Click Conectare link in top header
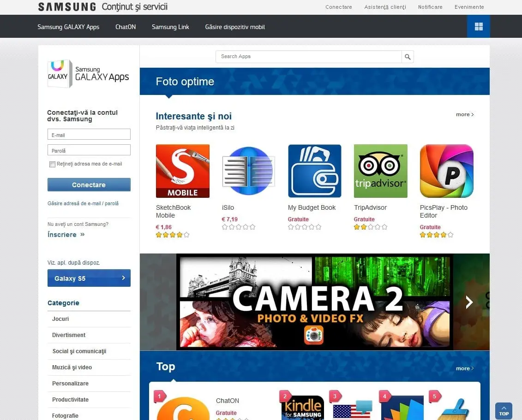The image size is (522, 420). click(339, 7)
